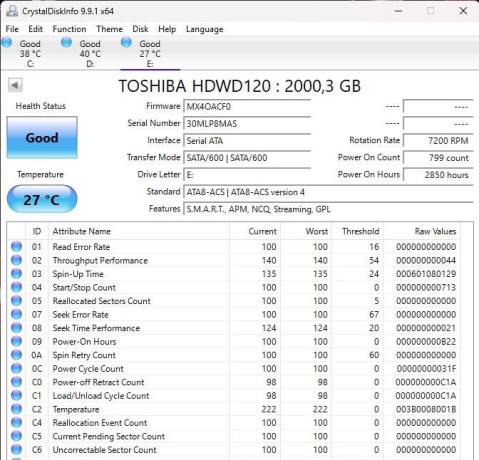Click status orb for Current Pending Sector Count
479x460 pixels.
[x=16, y=436]
